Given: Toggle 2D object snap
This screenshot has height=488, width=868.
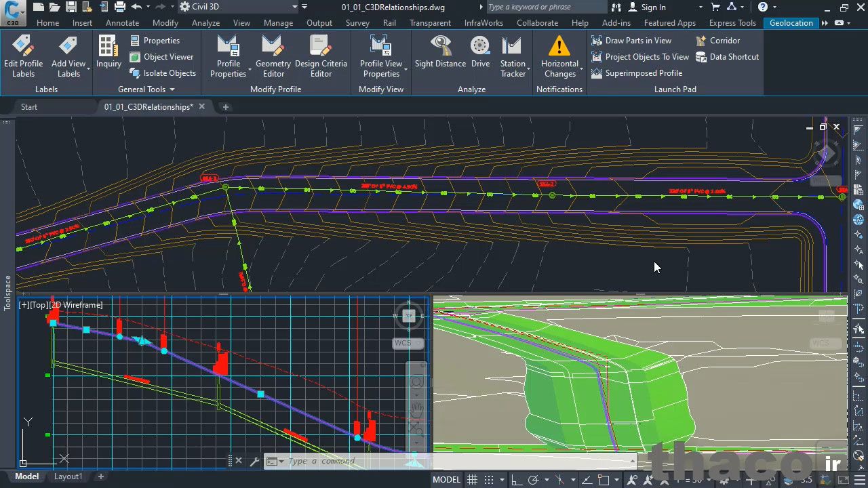Looking at the screenshot, I should tap(604, 480).
